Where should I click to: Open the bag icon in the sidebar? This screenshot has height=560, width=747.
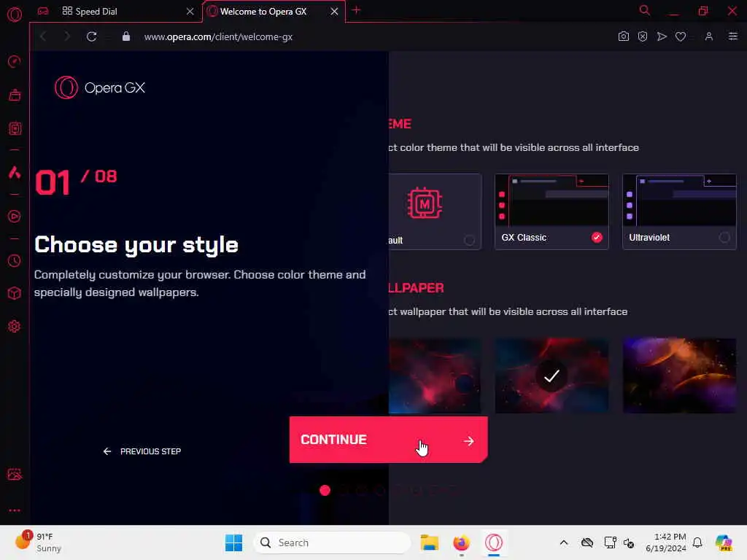tap(15, 95)
